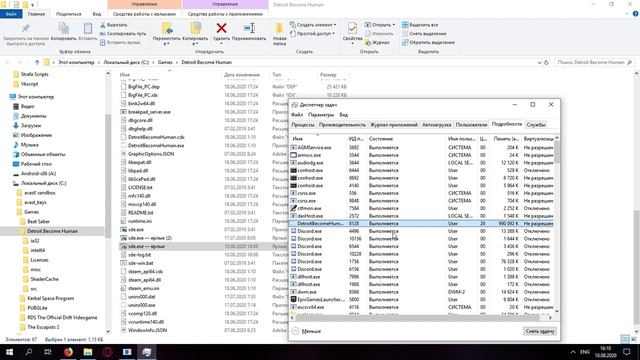Open the Службы tab
Viewport: 640px width, 360px height.
point(536,124)
